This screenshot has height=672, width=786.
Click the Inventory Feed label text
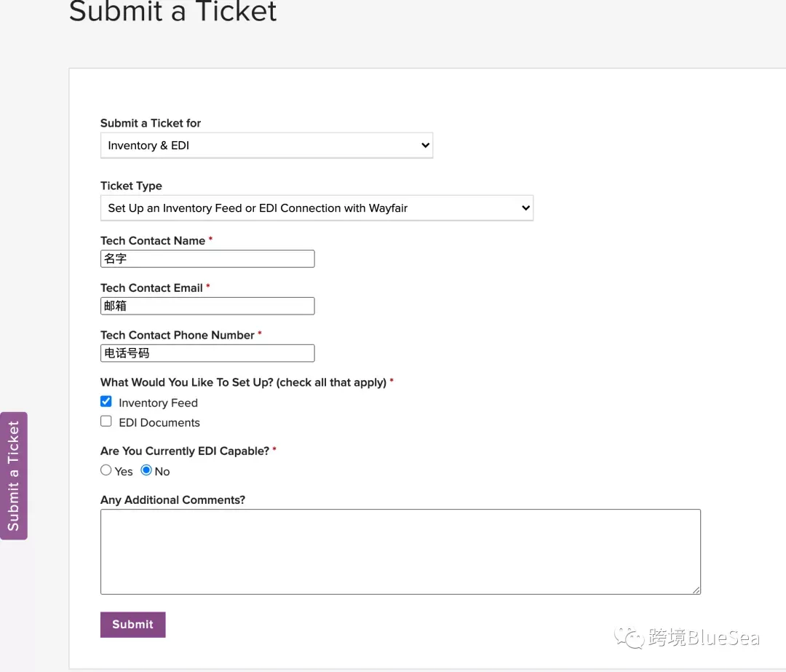(x=158, y=403)
